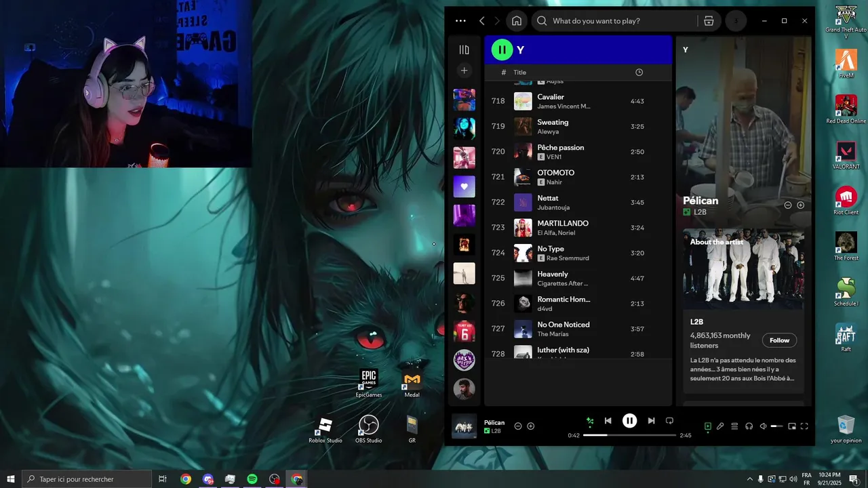Select the EpicGames desktop icon
Screen dimensions: 868x488
click(368, 384)
